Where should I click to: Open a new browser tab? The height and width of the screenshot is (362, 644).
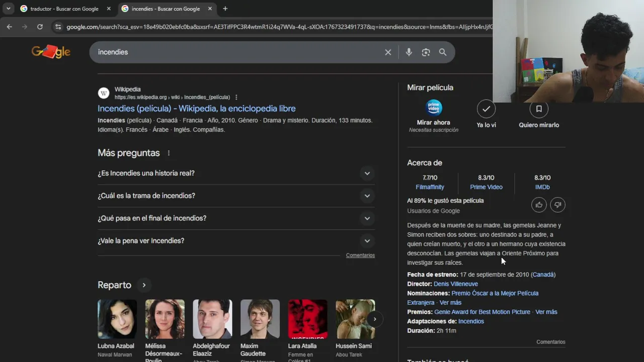coord(225,9)
